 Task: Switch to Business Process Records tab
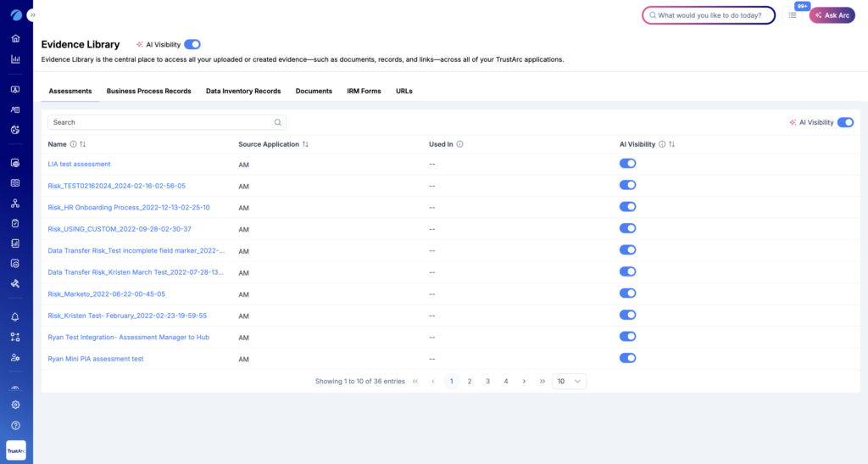click(x=148, y=91)
